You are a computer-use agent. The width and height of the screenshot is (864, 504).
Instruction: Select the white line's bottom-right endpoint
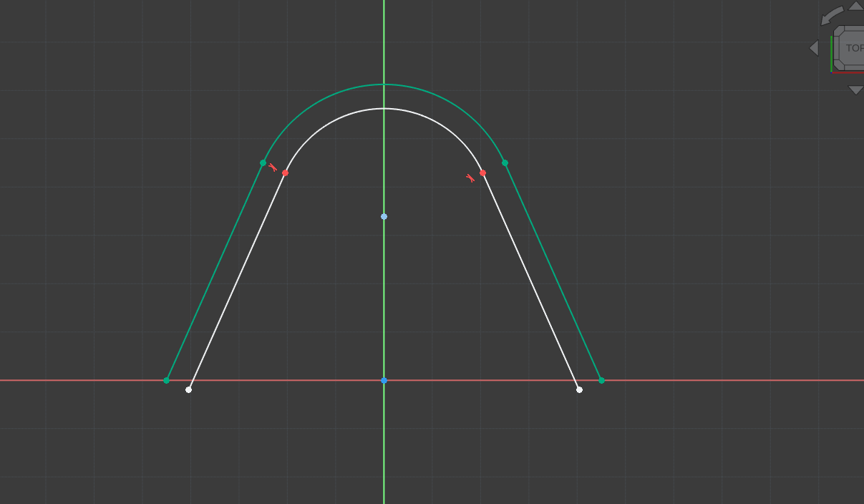(x=579, y=389)
